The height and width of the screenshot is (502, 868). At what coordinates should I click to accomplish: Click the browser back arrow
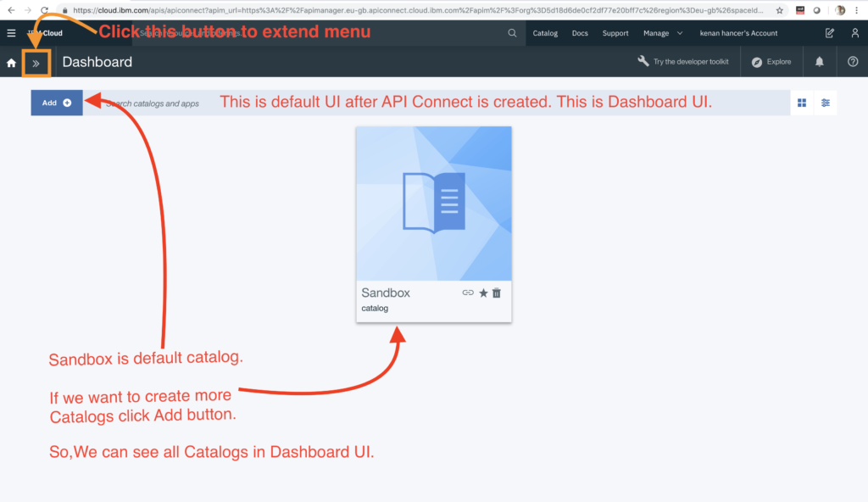point(11,10)
